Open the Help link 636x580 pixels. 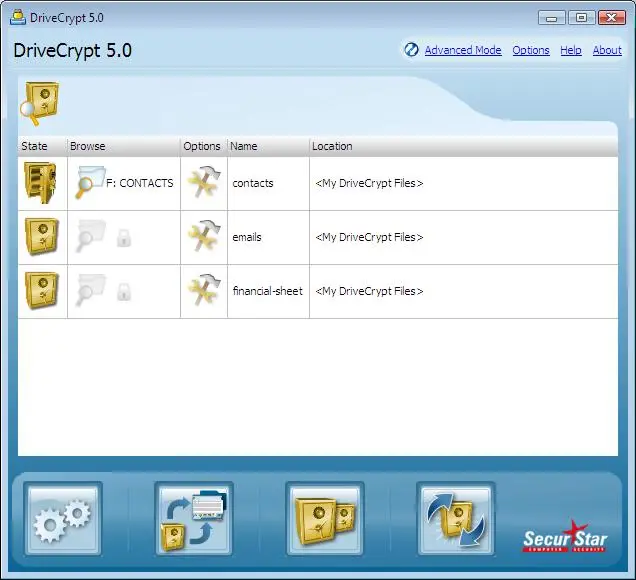[571, 50]
